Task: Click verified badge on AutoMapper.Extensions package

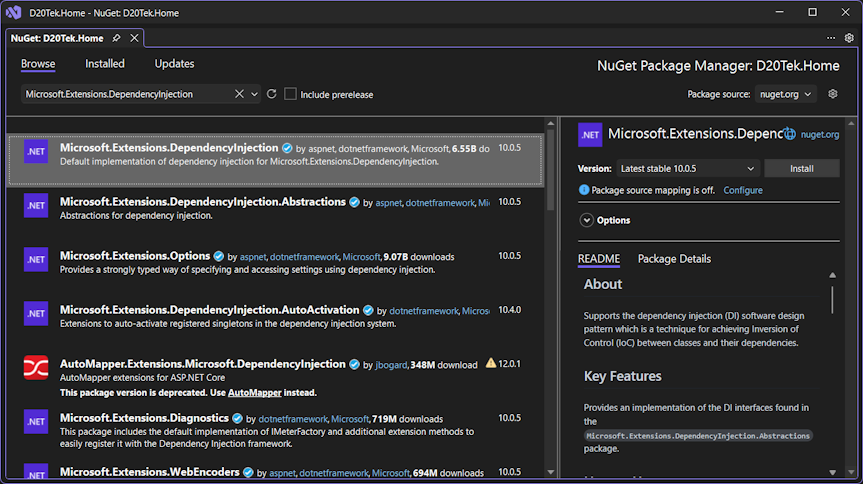Action: (x=354, y=365)
